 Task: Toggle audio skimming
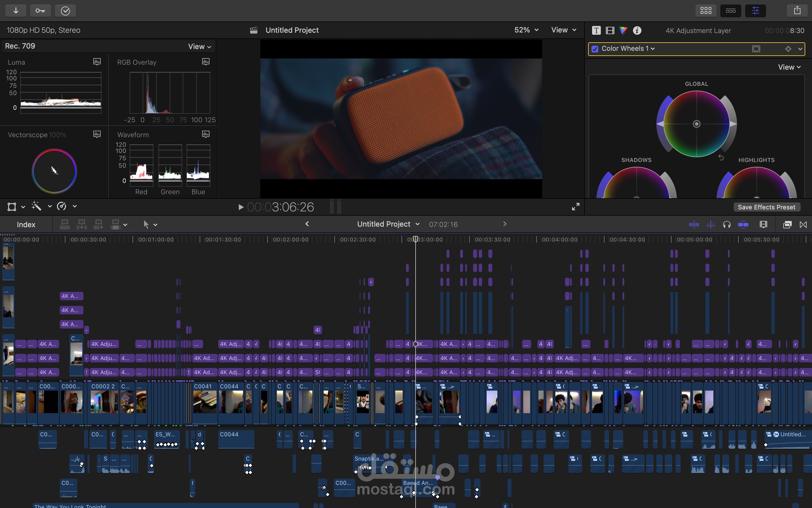pos(711,224)
